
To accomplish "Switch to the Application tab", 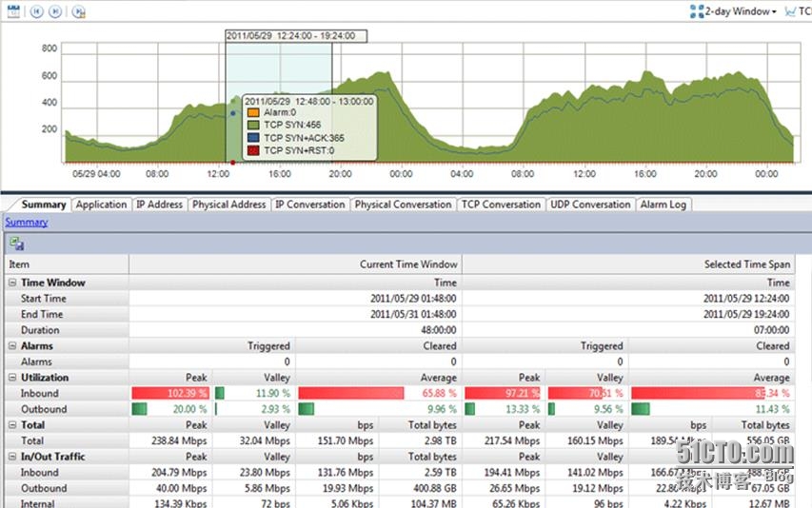I will (101, 205).
